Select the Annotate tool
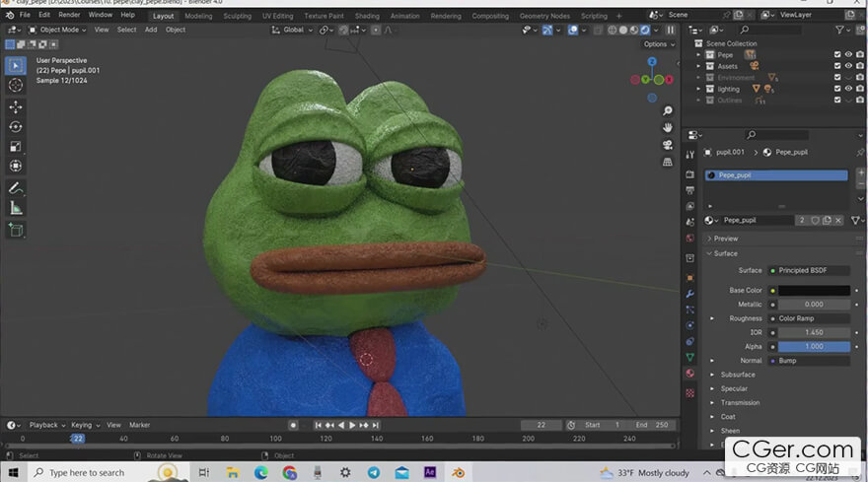The width and height of the screenshot is (868, 482). 16,188
